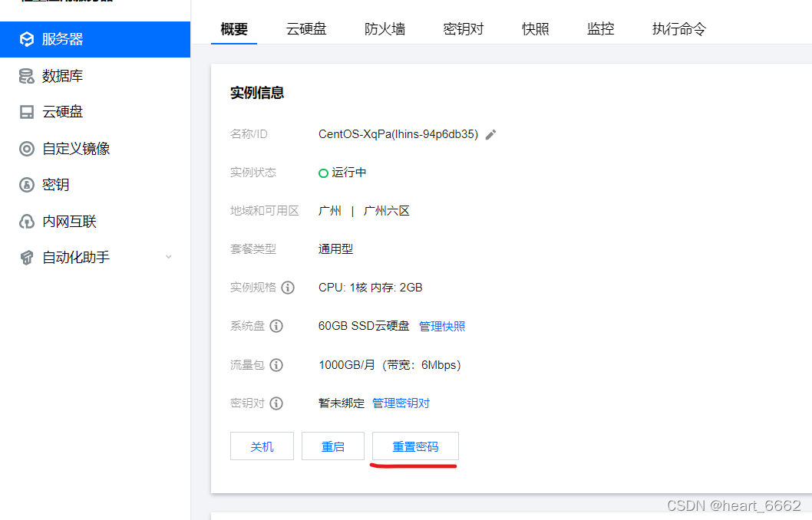The image size is (812, 520).
Task: Open the 云硬盘 tab
Action: coord(306,29)
